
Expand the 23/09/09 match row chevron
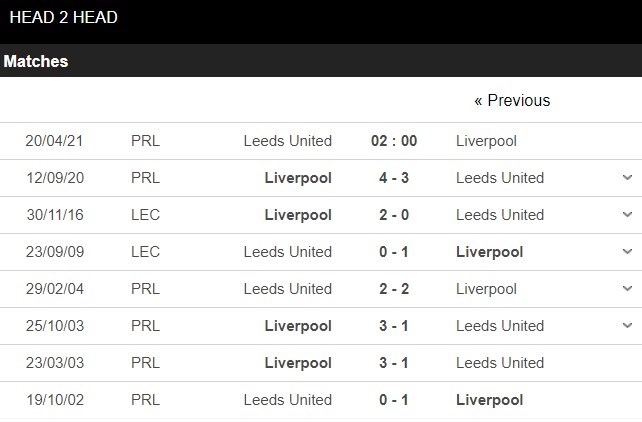(627, 252)
